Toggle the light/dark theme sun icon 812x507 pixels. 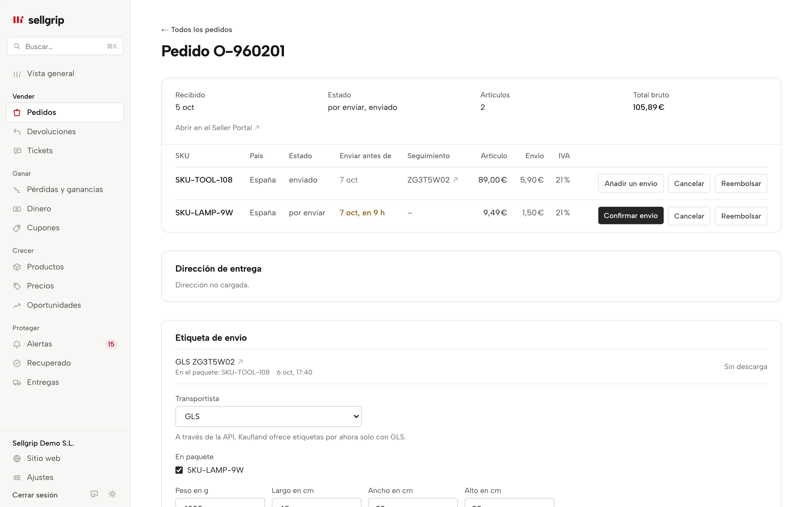coord(112,494)
